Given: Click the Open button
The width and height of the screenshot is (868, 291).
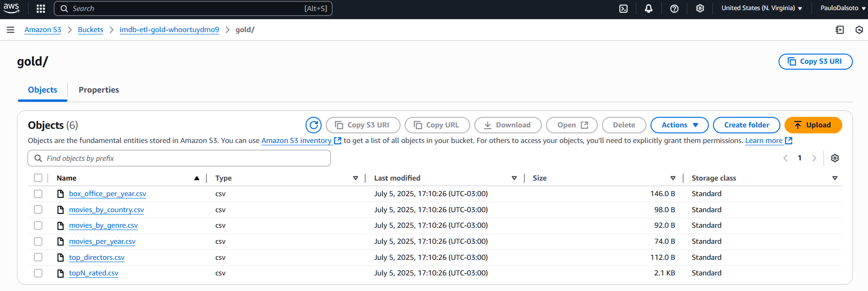Looking at the screenshot, I should coord(572,125).
